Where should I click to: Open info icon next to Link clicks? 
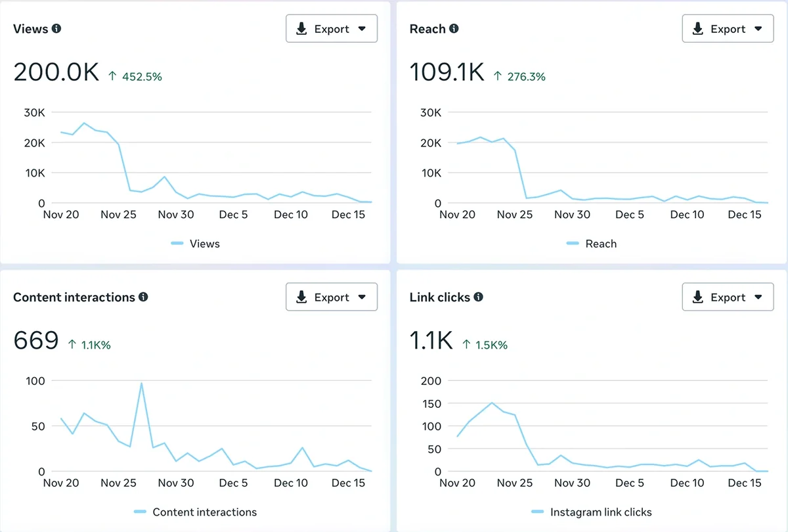point(478,297)
